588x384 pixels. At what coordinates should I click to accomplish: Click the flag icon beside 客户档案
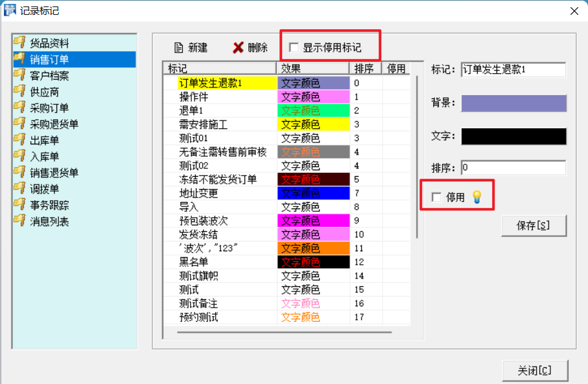tap(19, 75)
